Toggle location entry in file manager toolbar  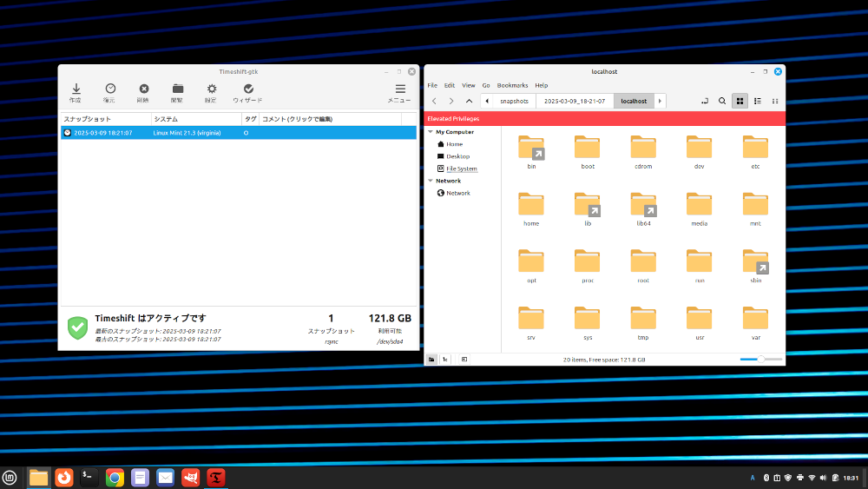(705, 101)
